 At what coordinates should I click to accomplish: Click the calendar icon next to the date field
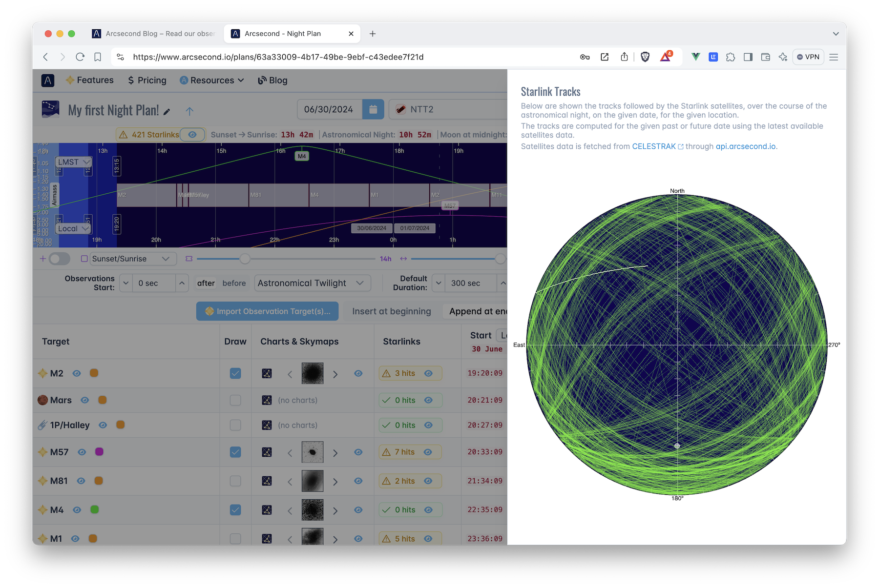pyautogui.click(x=373, y=109)
